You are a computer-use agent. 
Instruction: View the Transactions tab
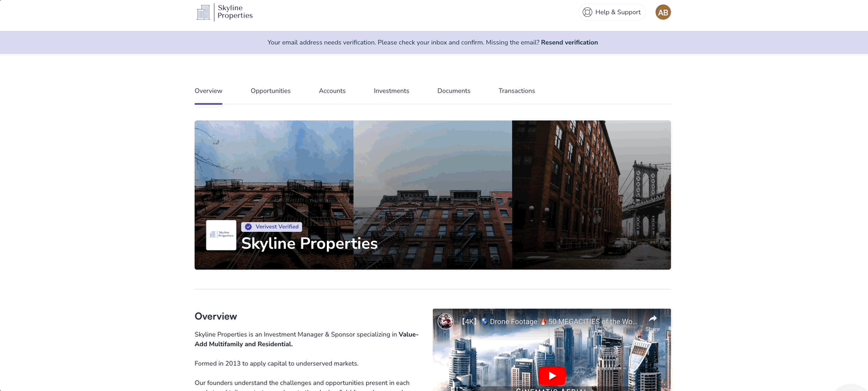[x=517, y=91]
